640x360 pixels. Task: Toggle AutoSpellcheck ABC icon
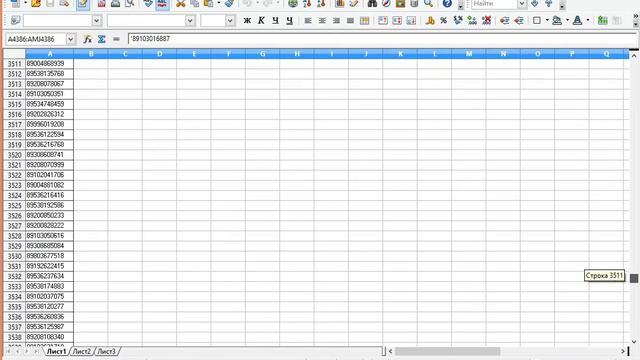[162, 4]
